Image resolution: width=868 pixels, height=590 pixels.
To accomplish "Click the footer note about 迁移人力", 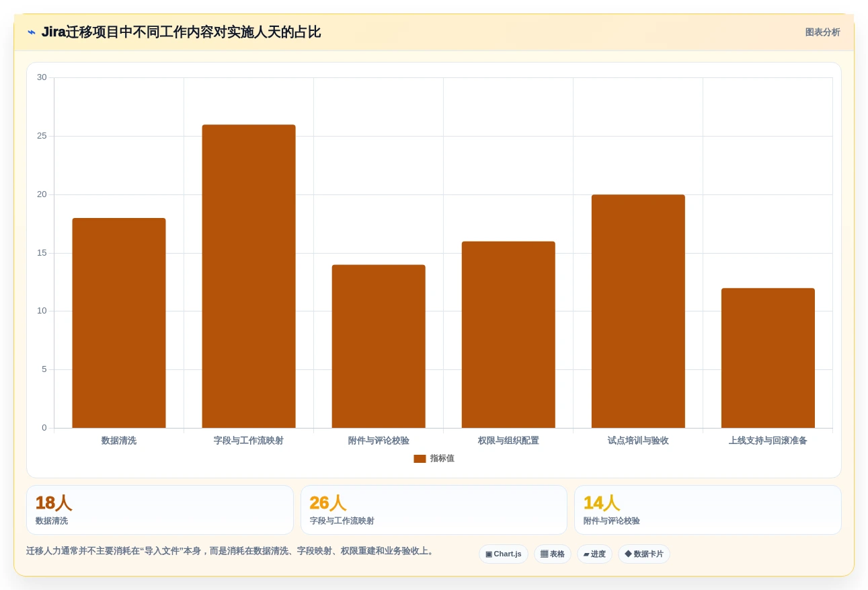I will (231, 551).
